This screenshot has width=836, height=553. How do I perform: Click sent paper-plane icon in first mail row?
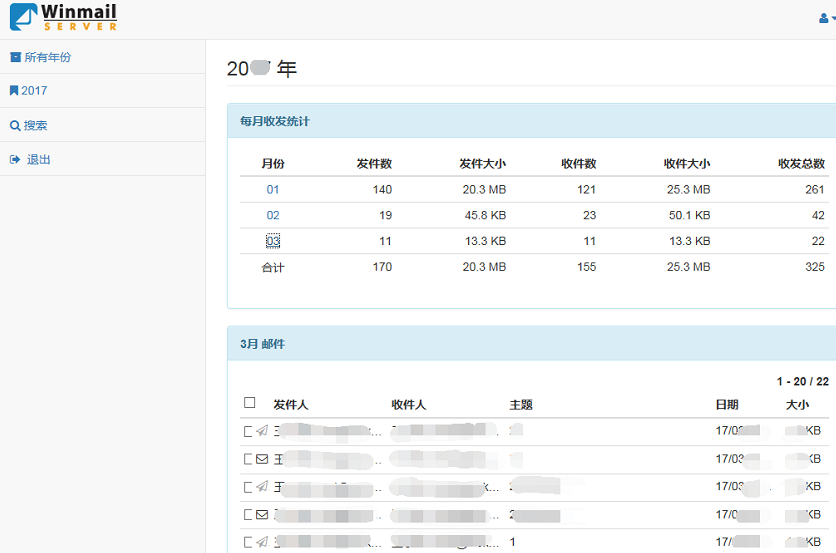coord(262,430)
